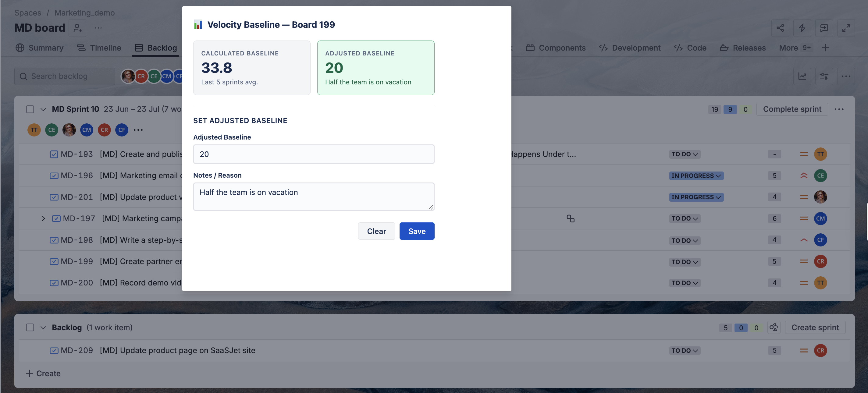The height and width of the screenshot is (393, 868).
Task: Filter by CF avatar in sprint assignees row
Action: pos(122,130)
